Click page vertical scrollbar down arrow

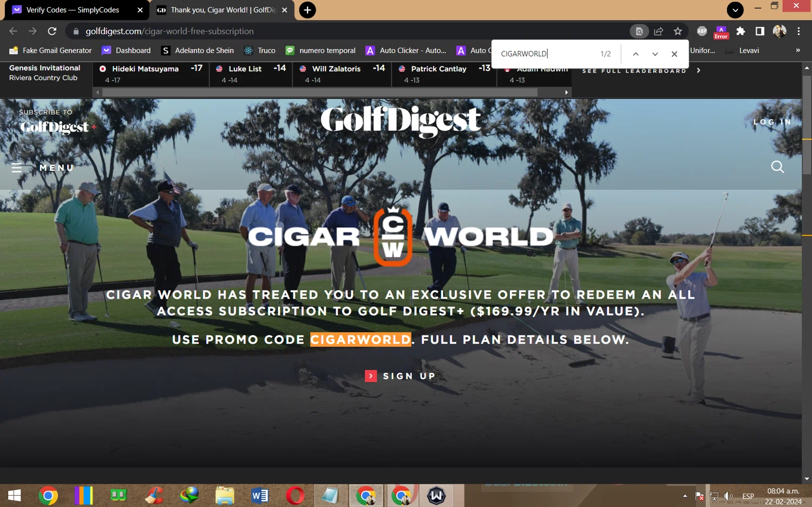(x=807, y=479)
